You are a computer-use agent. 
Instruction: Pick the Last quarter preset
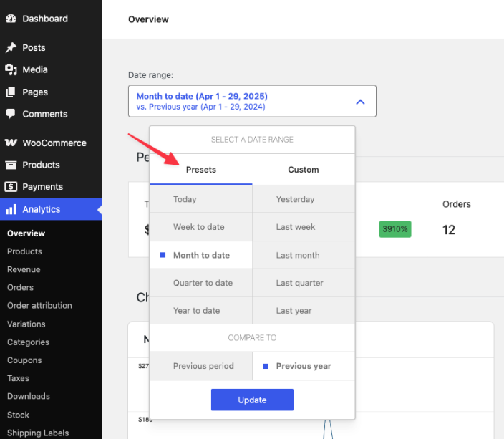click(x=299, y=283)
